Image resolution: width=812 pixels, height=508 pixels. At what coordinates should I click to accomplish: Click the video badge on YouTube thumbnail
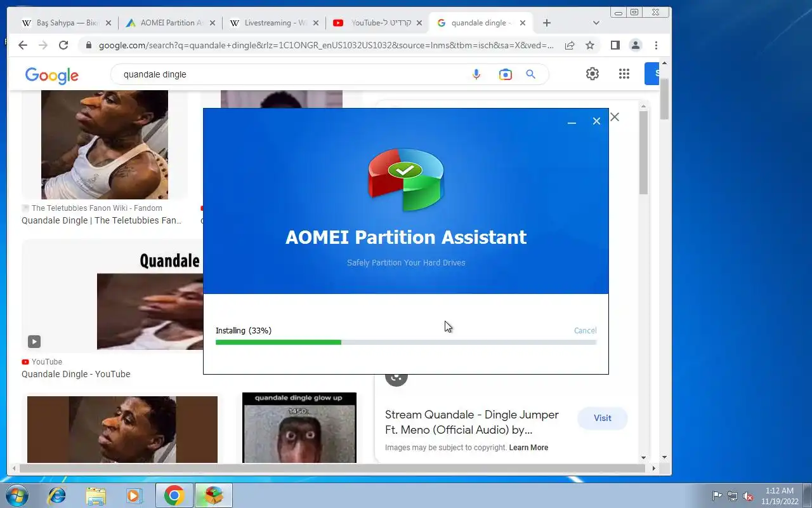(x=34, y=342)
